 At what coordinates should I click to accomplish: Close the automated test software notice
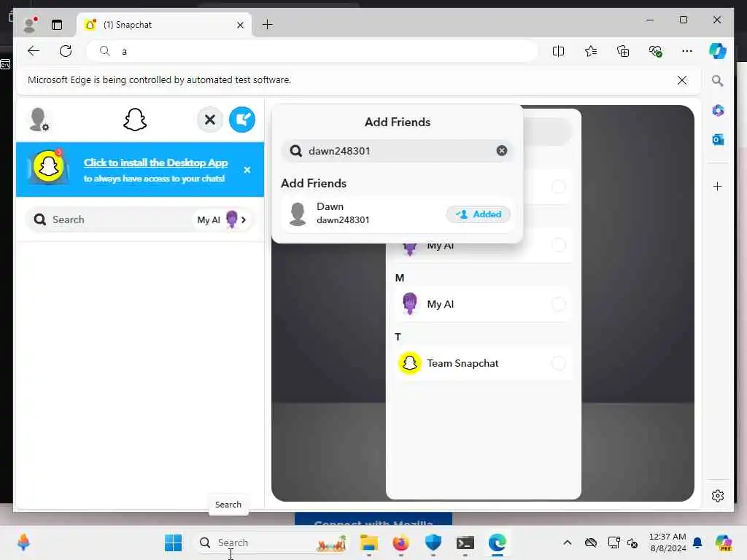tap(682, 80)
